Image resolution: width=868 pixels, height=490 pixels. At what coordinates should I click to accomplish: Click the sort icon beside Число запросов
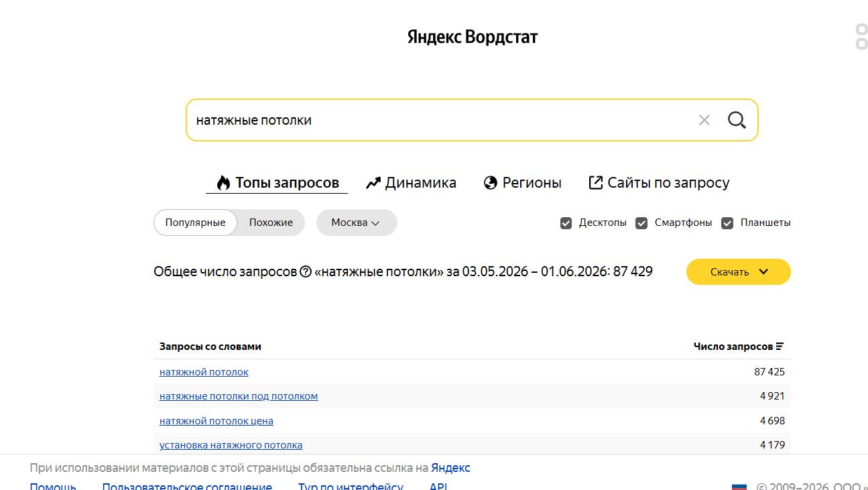coord(780,347)
